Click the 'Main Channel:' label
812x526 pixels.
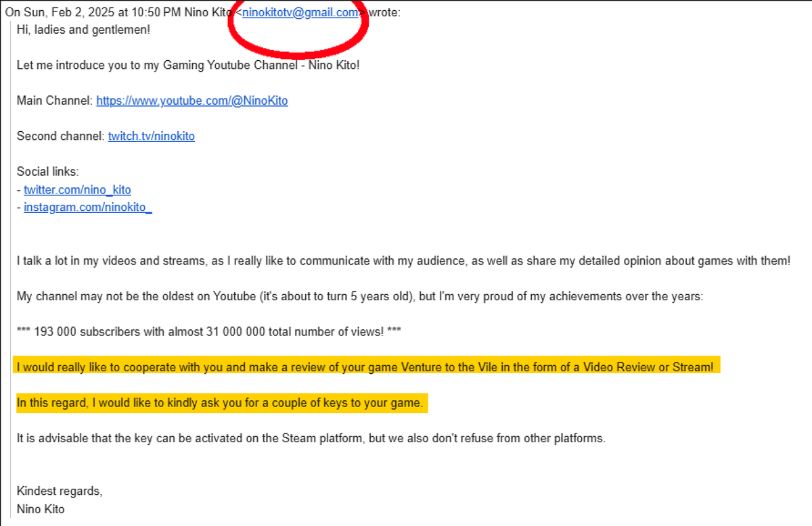(55, 101)
